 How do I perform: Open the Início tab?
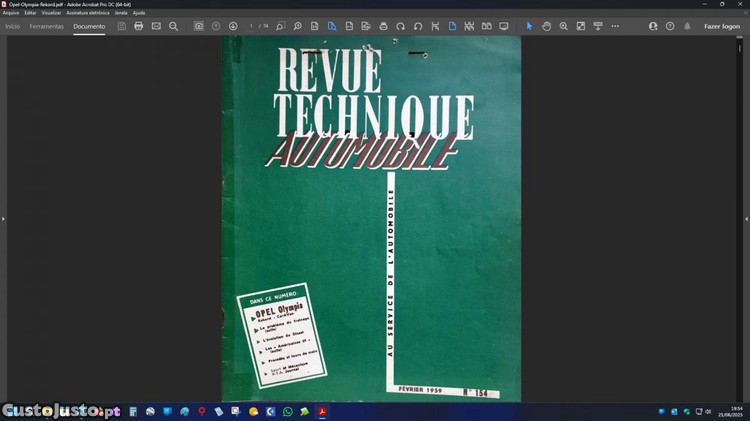pos(13,26)
